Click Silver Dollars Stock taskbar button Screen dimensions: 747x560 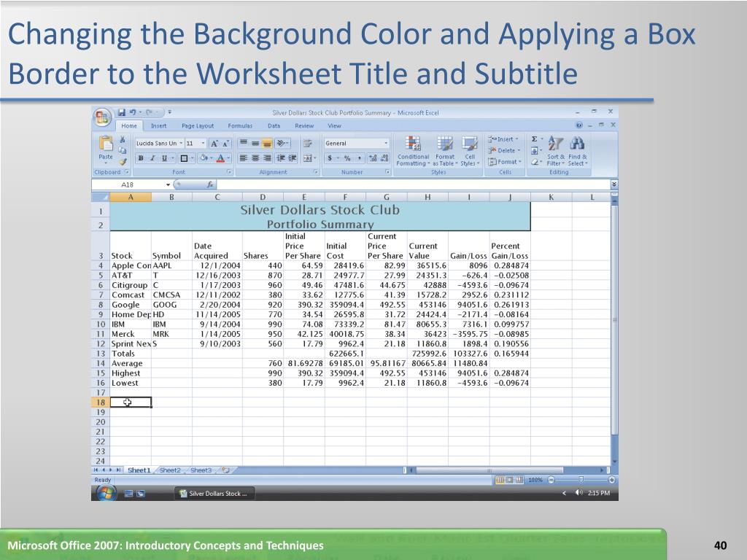click(x=214, y=494)
